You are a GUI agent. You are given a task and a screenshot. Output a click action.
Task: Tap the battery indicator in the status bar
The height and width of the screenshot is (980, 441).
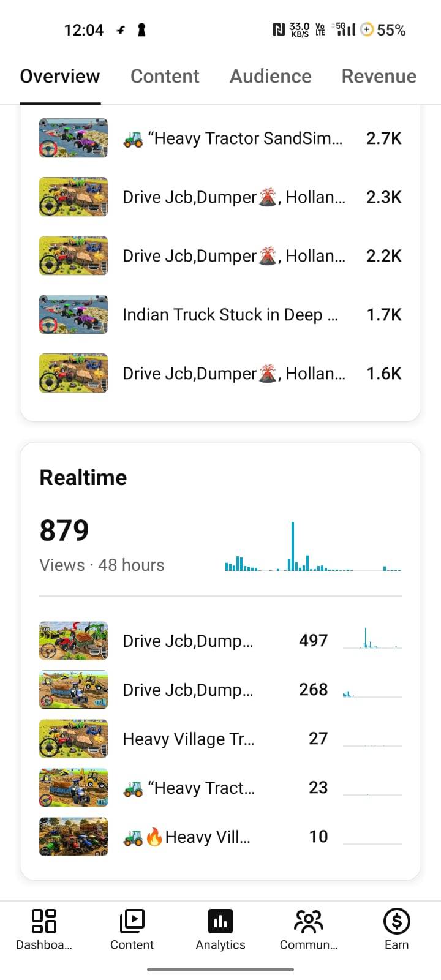383,29
